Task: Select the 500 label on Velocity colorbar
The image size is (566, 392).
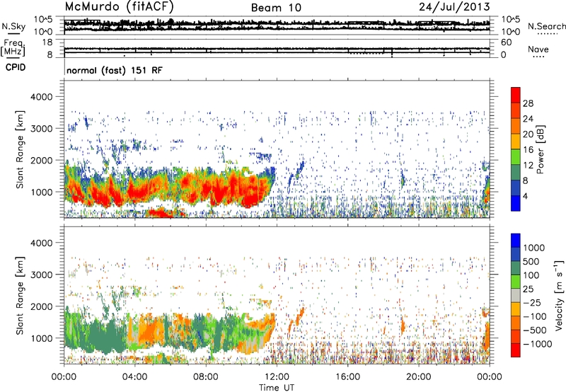Action: 531,261
